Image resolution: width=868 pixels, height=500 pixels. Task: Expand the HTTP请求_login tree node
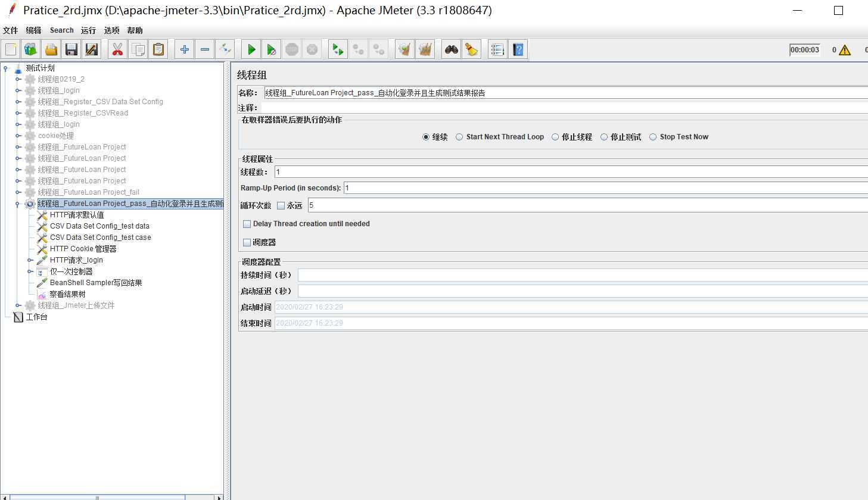pyautogui.click(x=30, y=260)
